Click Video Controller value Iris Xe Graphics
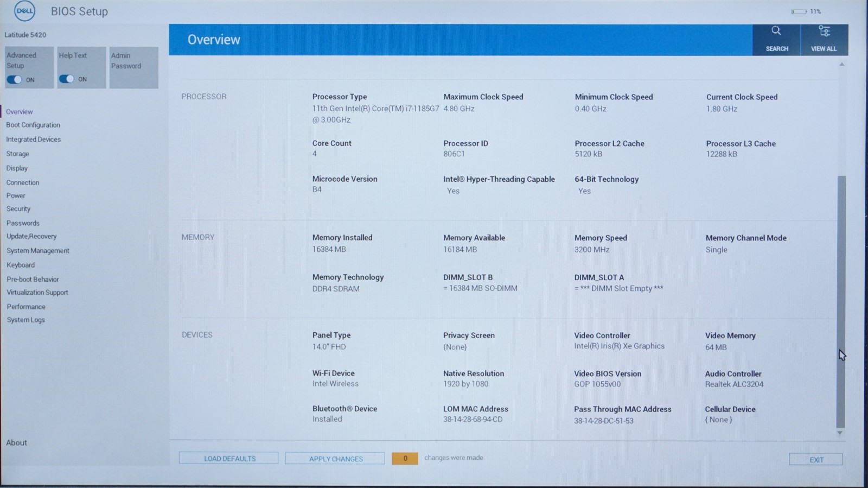Viewport: 868px width, 488px height. pos(619,346)
